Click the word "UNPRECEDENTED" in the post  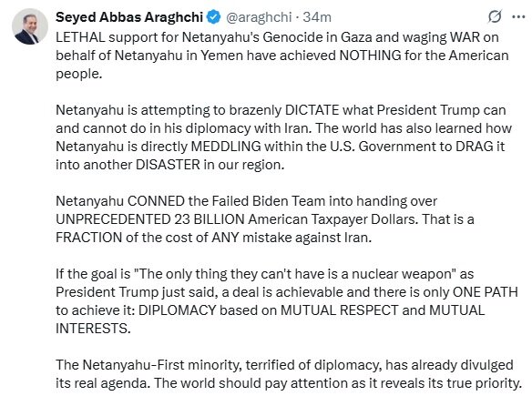113,219
